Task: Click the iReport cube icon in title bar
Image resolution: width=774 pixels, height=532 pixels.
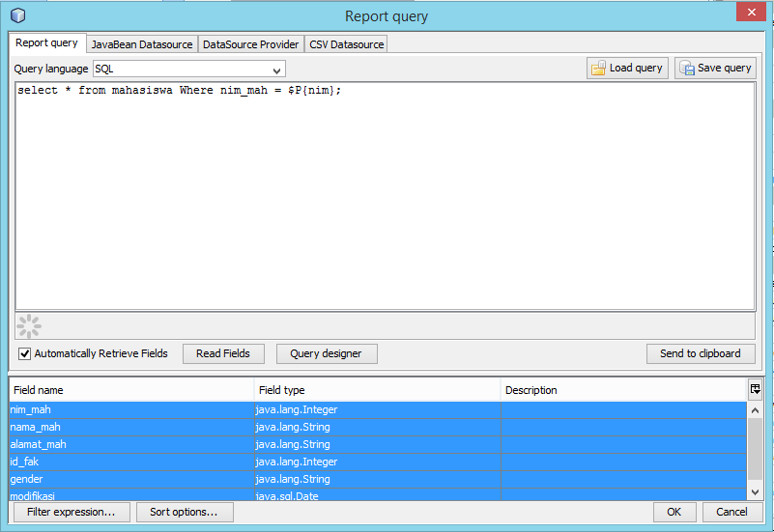Action: (x=17, y=15)
